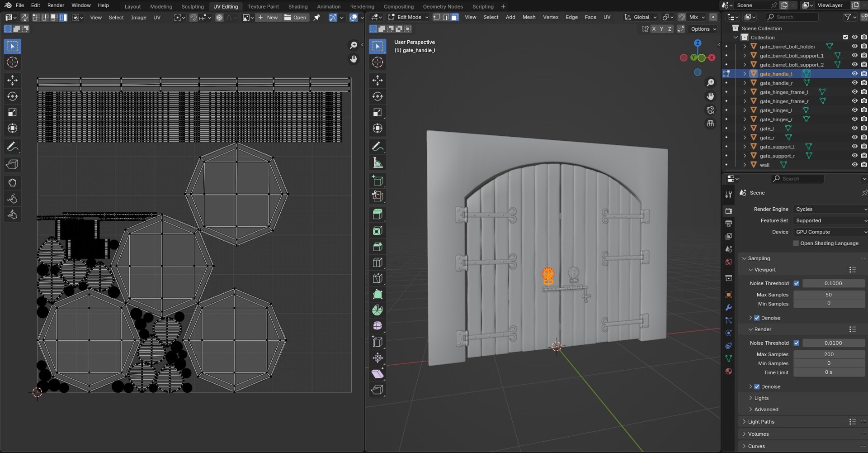Expand the Lights subpanel
868x453 pixels.
pos(761,398)
